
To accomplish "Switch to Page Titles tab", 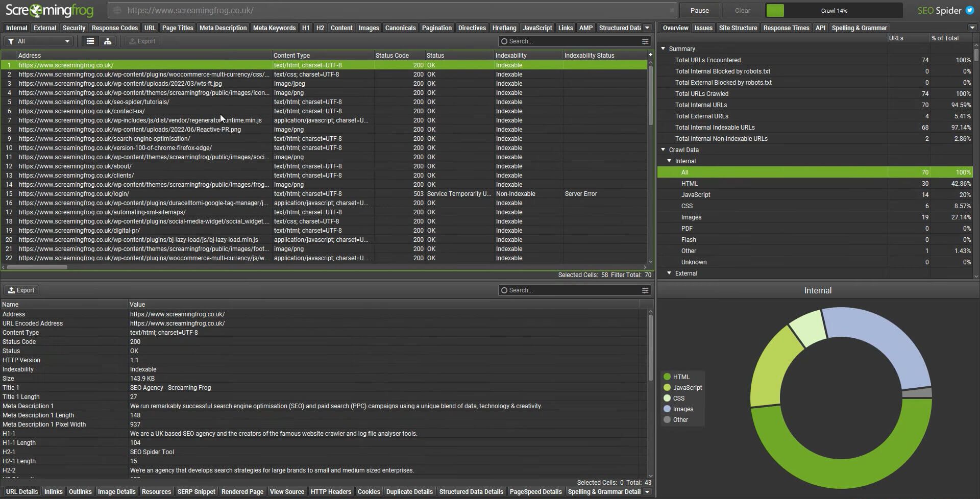I will point(178,28).
